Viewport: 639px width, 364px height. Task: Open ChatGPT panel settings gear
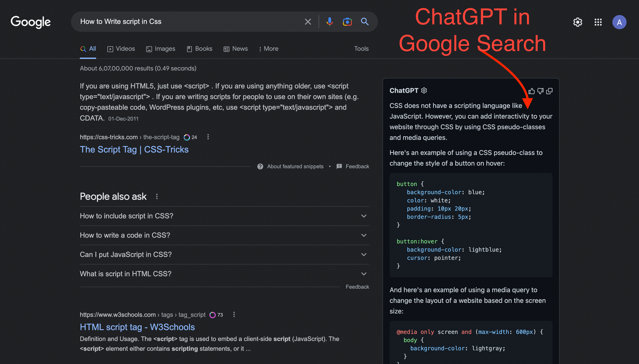424,90
